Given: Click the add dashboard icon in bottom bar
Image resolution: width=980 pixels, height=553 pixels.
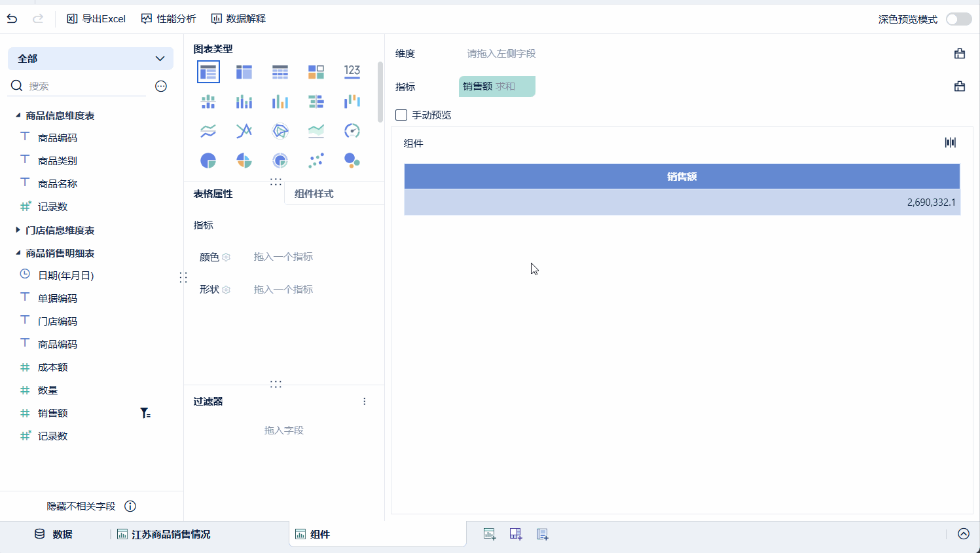Looking at the screenshot, I should click(516, 534).
